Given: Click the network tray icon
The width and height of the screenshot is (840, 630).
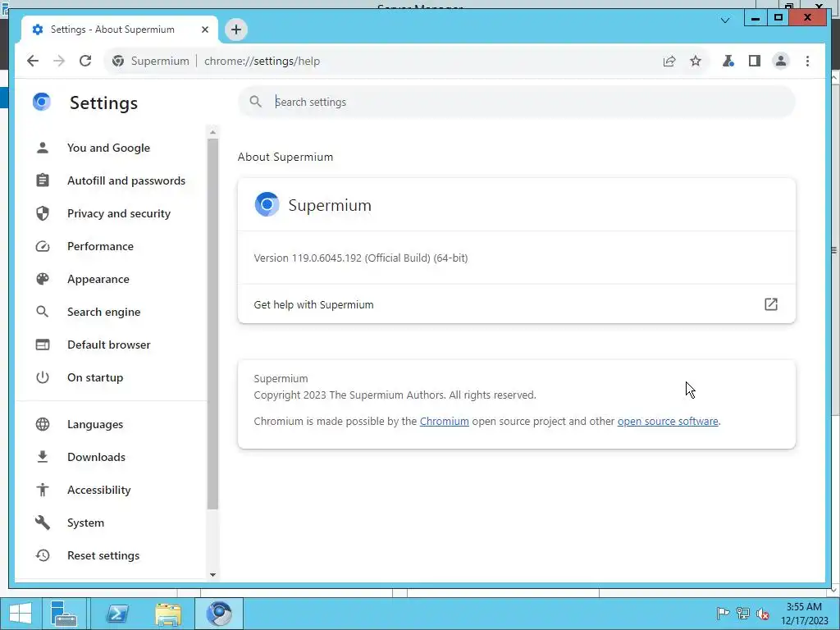Looking at the screenshot, I should 742,614.
